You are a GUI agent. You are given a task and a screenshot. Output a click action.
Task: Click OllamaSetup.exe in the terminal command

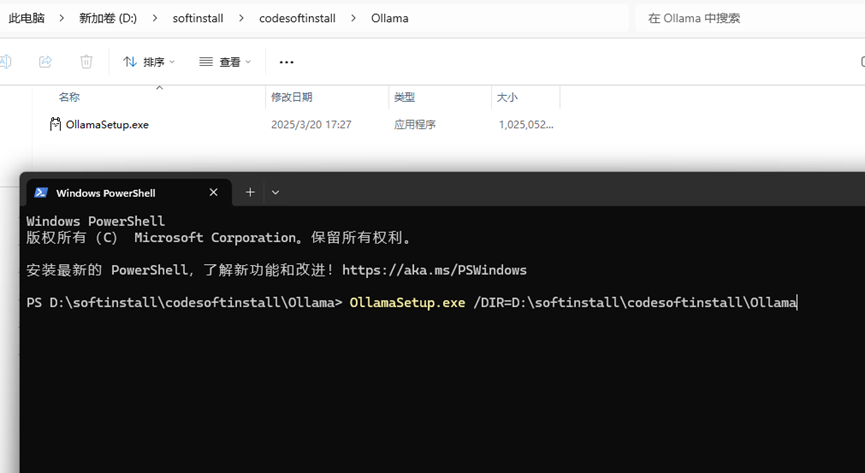407,302
